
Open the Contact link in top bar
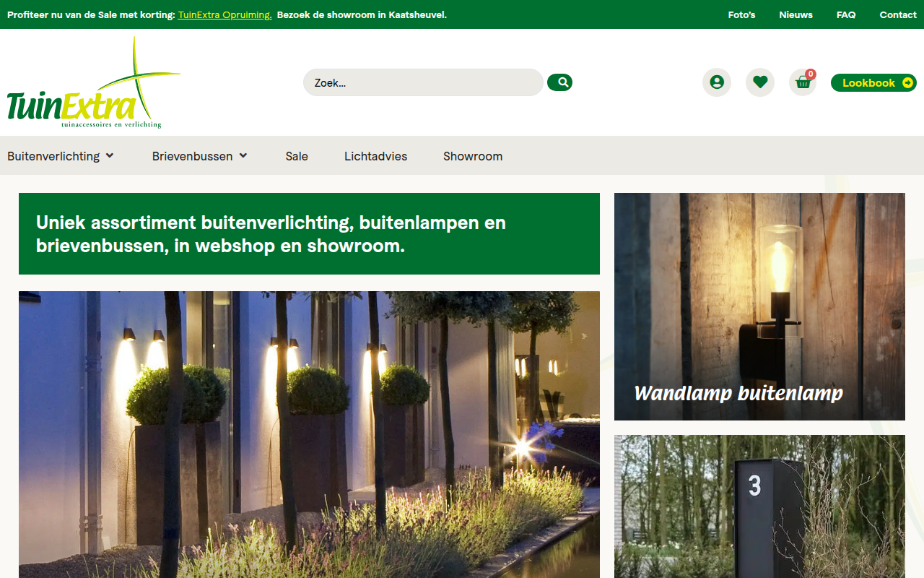click(898, 14)
